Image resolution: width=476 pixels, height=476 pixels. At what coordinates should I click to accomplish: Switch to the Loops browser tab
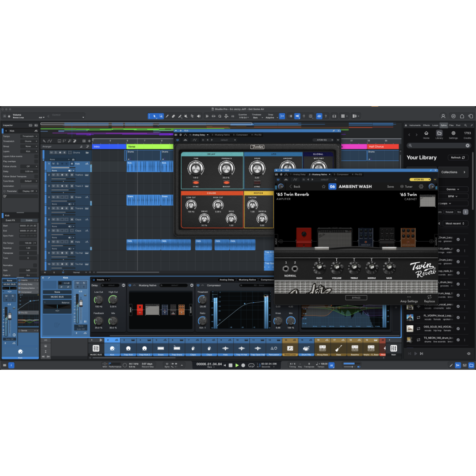(435, 125)
